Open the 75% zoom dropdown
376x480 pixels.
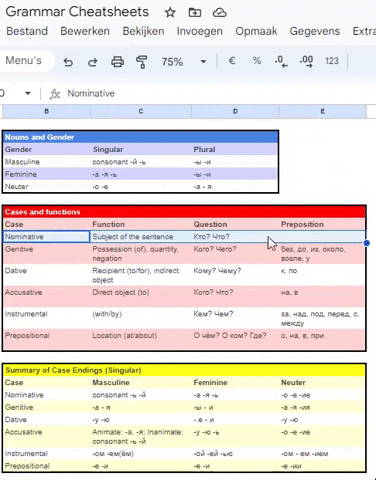[184, 62]
